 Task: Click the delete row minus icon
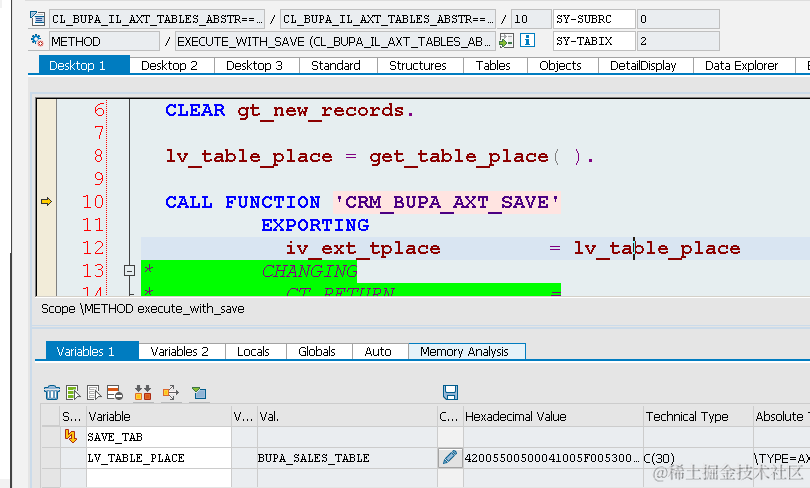(115, 392)
